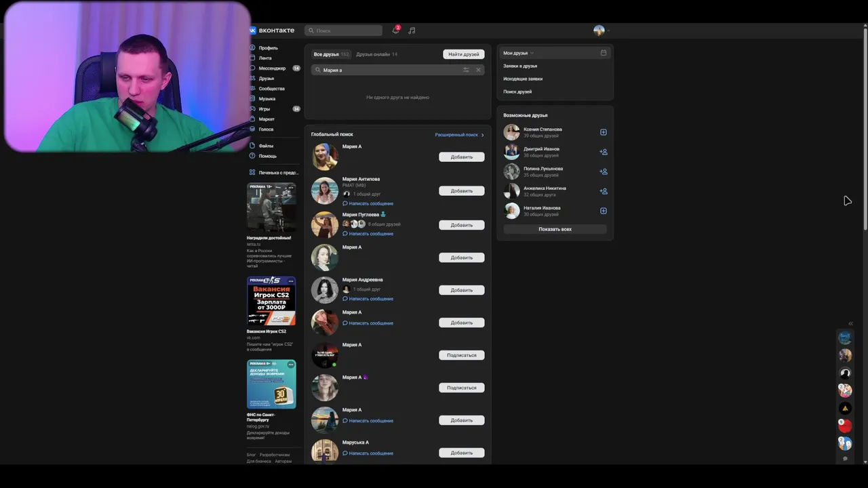Open Игры in left sidebar
The image size is (868, 488).
tap(264, 109)
